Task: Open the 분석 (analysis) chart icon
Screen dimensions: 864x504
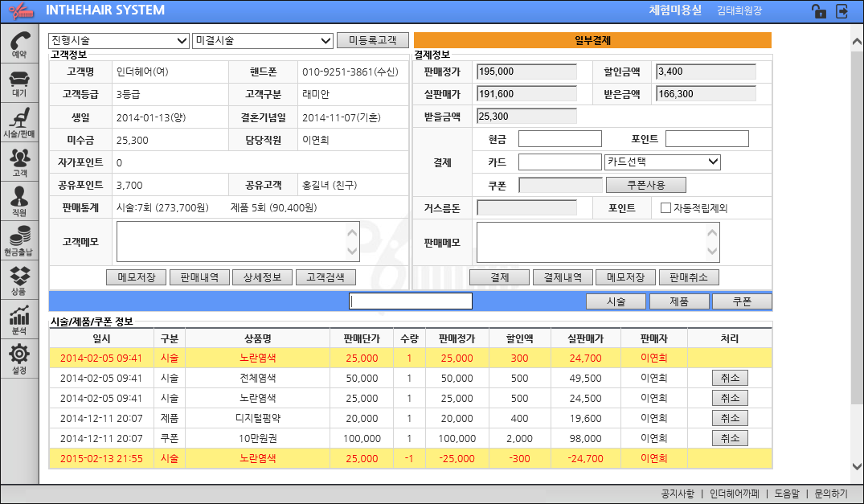Action: [x=19, y=319]
